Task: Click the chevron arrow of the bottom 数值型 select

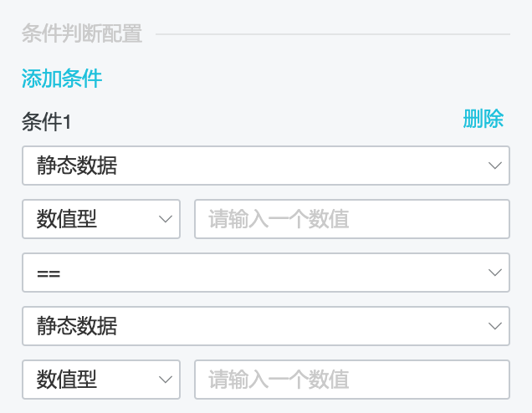Action: coord(166,380)
